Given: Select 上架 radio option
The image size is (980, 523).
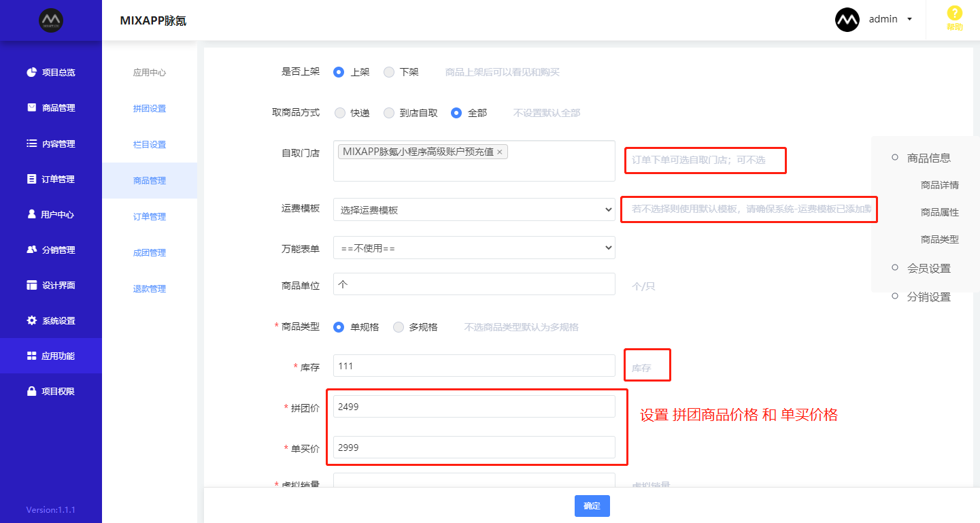Looking at the screenshot, I should pos(339,72).
